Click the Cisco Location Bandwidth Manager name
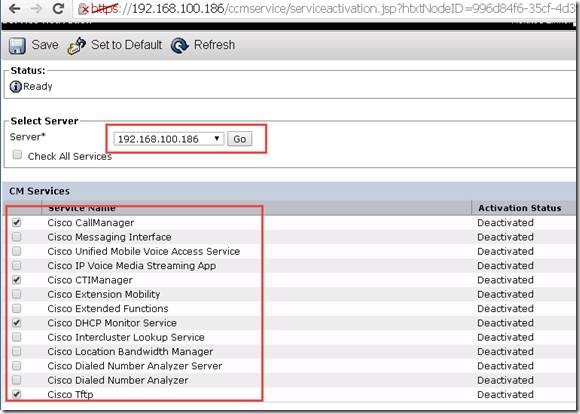The width and height of the screenshot is (580, 414). click(130, 351)
